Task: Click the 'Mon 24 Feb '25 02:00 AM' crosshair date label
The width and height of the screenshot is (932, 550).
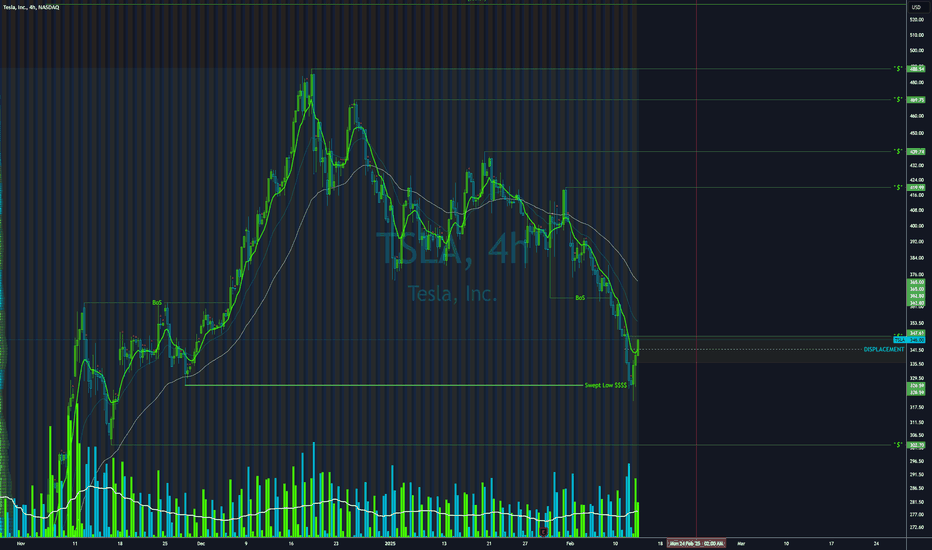Action: point(697,543)
